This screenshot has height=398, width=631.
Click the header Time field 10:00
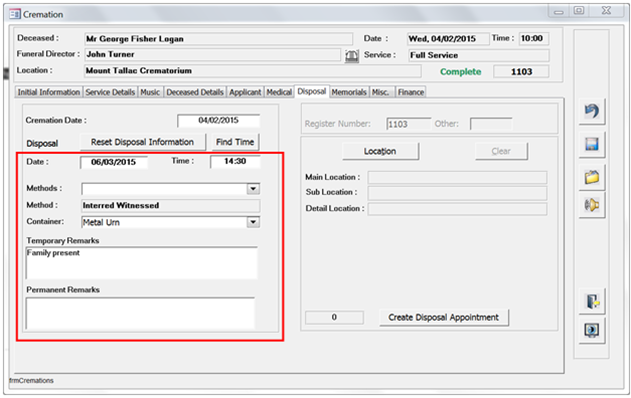534,39
